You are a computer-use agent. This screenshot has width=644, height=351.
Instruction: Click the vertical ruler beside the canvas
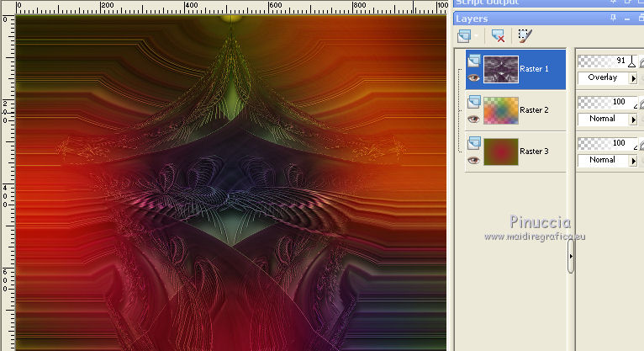pos(8,183)
